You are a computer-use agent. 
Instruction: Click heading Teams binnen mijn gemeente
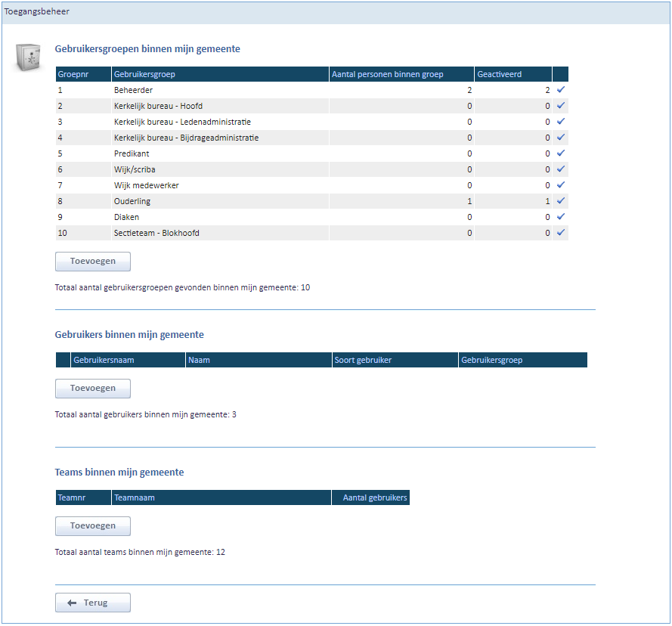coord(119,472)
